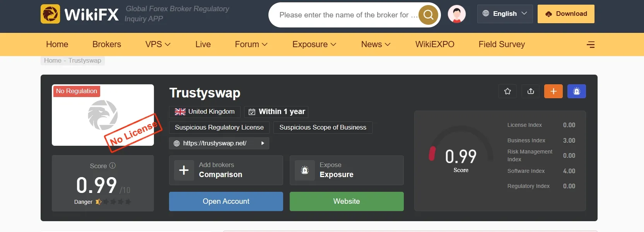
Task: Expand website URL arrow for trustyswap.net
Action: click(263, 143)
